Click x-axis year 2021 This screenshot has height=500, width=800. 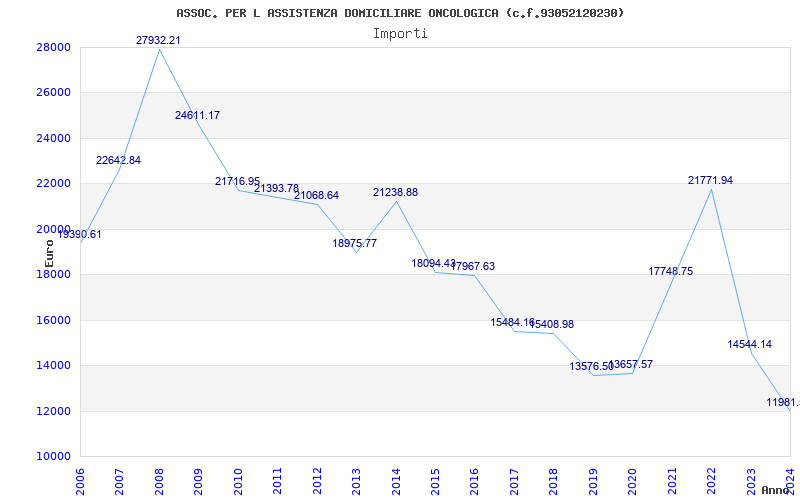coord(672,482)
